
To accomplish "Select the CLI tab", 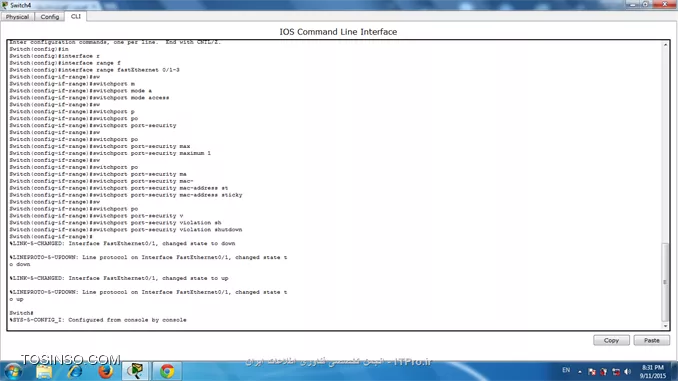I will tap(76, 16).
